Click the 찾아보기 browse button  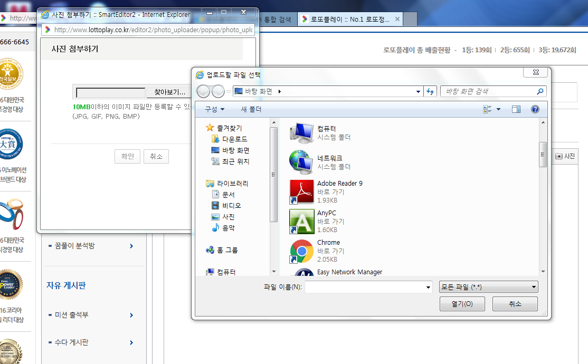pyautogui.click(x=169, y=92)
